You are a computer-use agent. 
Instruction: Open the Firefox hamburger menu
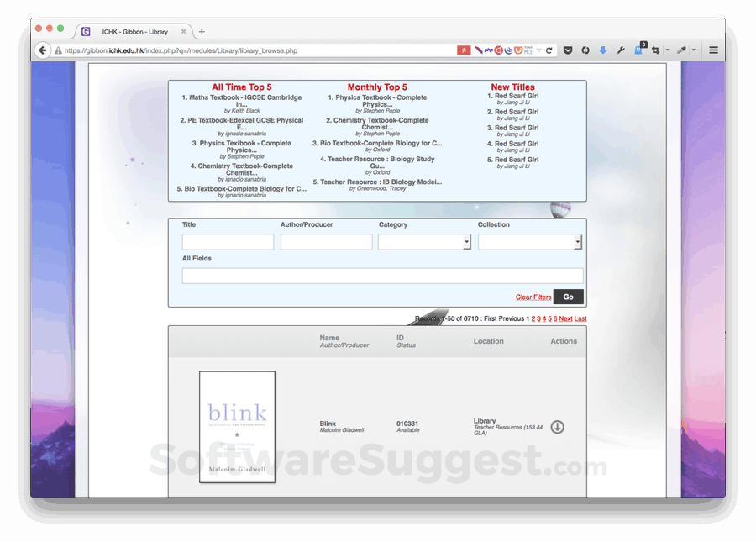point(713,50)
